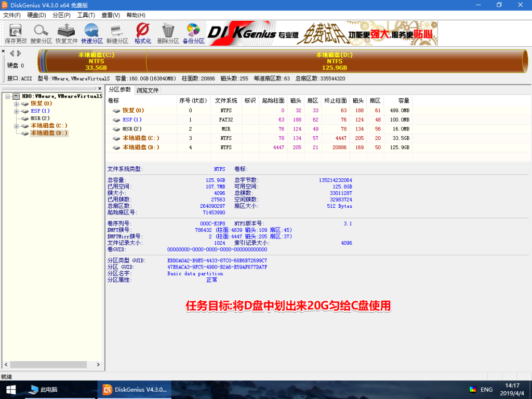Viewport: 532px width, 399px height.
Task: Open the 工具(T) menu
Action: pyautogui.click(x=85, y=16)
